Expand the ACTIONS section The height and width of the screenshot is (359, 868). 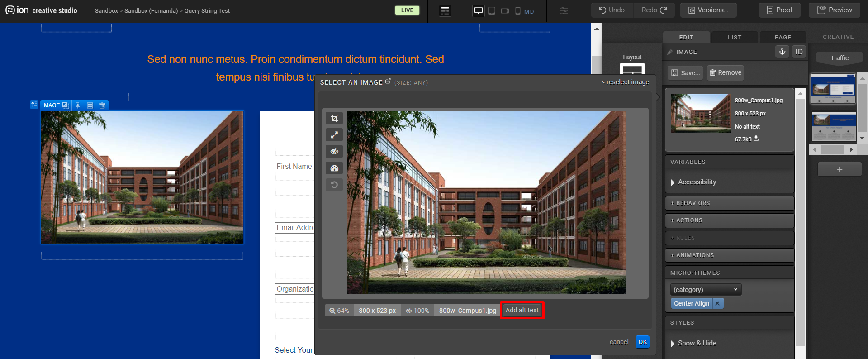point(729,220)
